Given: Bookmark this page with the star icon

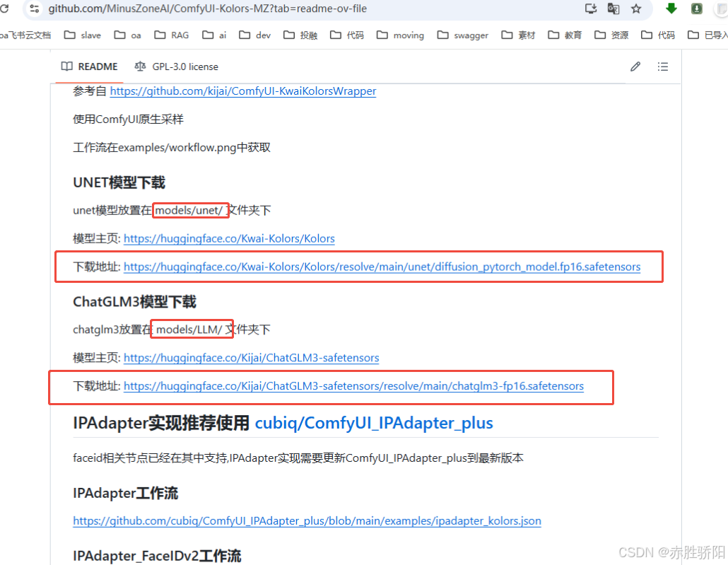Looking at the screenshot, I should click(636, 8).
